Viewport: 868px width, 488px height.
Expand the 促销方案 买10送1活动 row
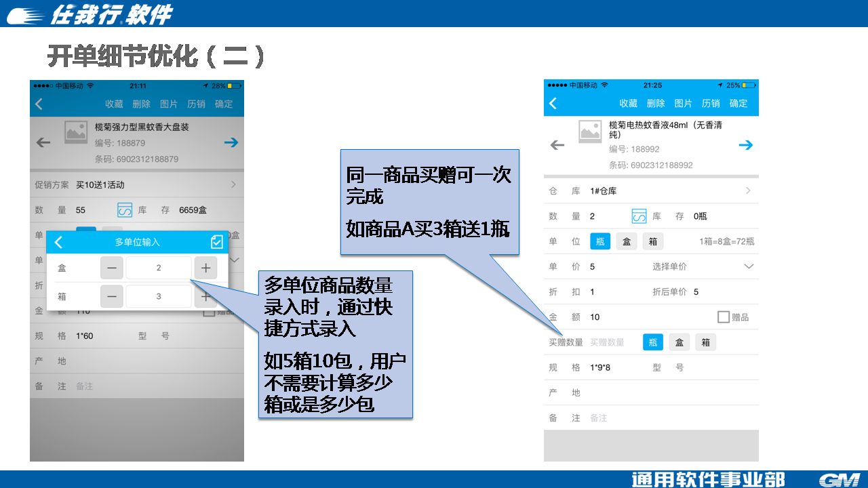tap(233, 184)
